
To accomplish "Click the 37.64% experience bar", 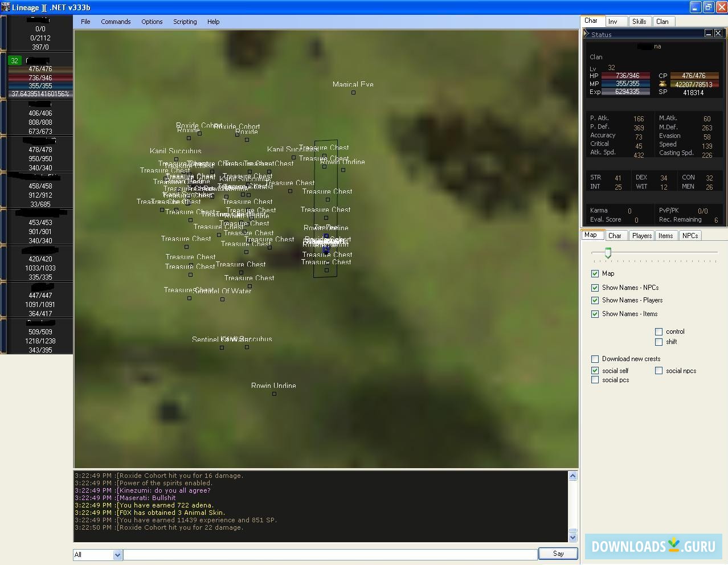I will 40,94.
